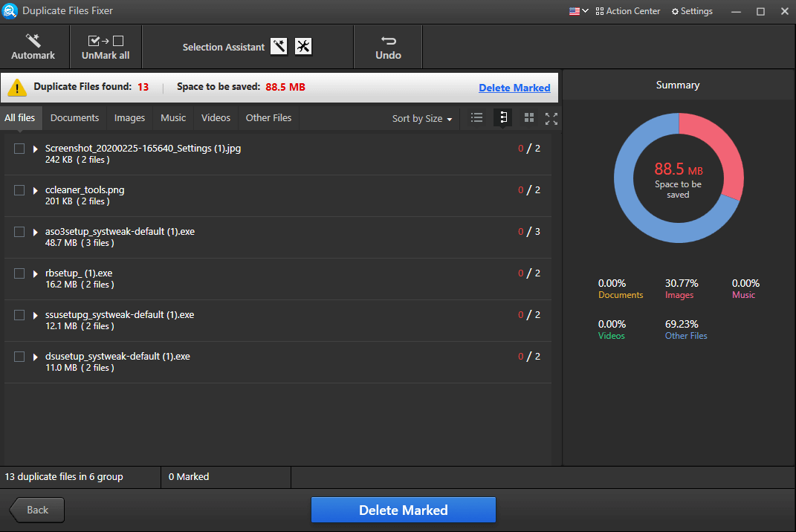796x532 pixels.
Task: Check the aso3setup_systweak-default group checkbox
Action: coord(19,232)
